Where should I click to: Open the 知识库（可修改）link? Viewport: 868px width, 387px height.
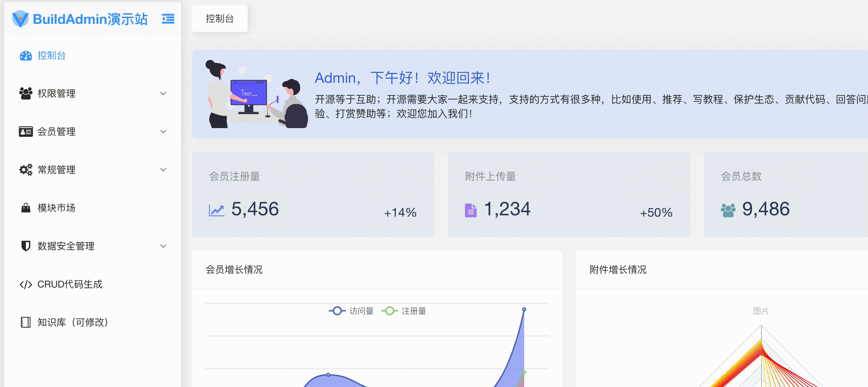coord(93,322)
